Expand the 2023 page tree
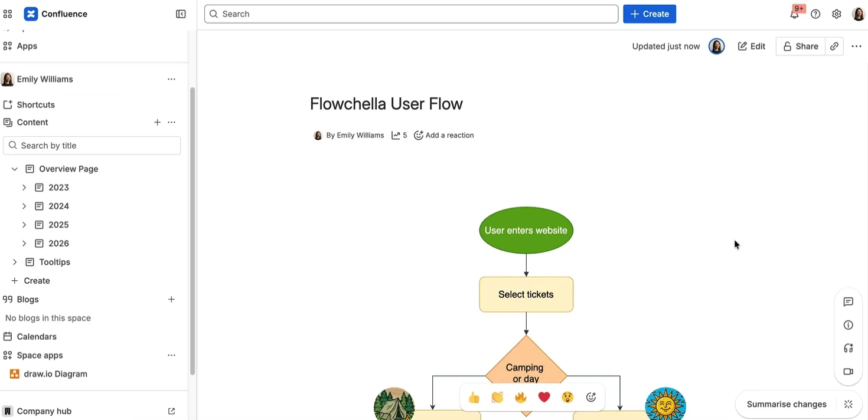 click(24, 188)
